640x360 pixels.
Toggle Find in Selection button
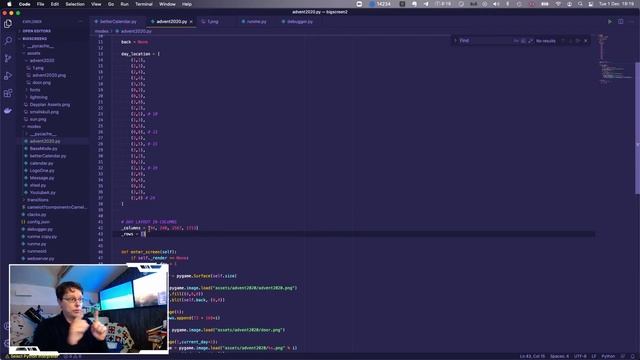point(578,41)
